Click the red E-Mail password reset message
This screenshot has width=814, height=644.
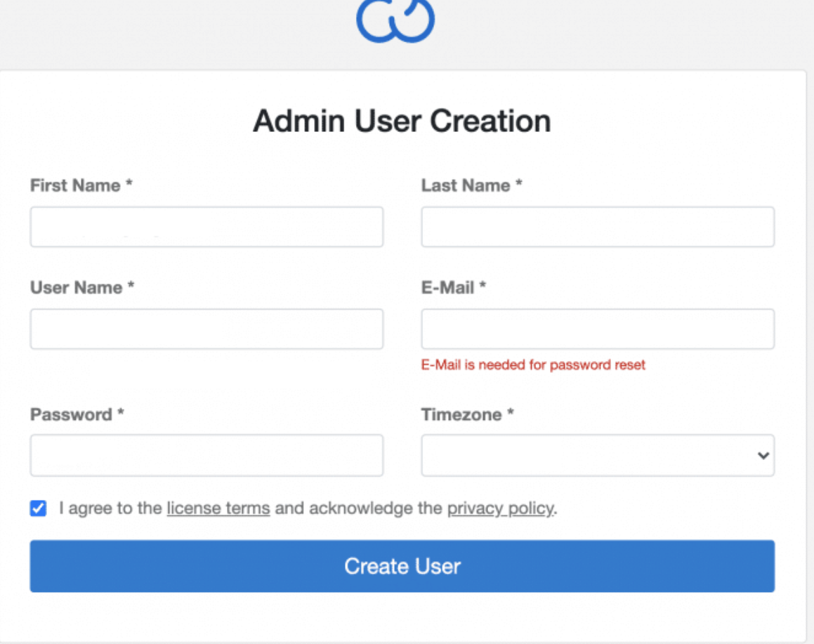coord(533,365)
